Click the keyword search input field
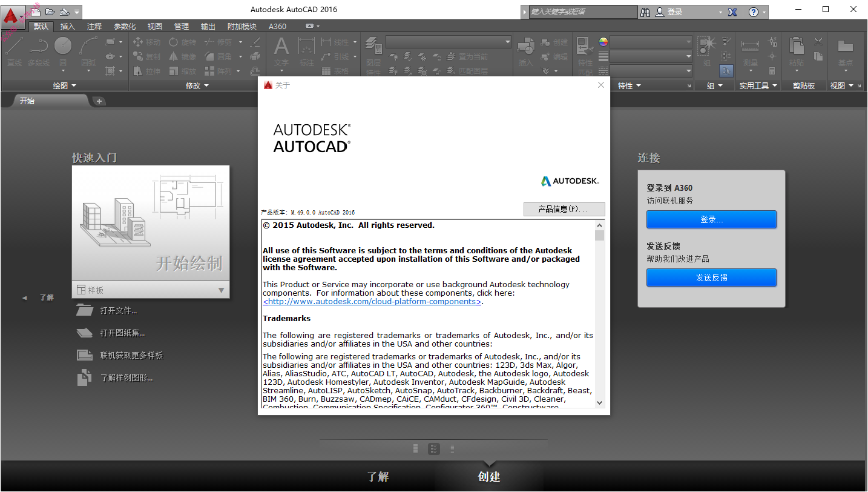This screenshot has width=868, height=492. coord(583,12)
